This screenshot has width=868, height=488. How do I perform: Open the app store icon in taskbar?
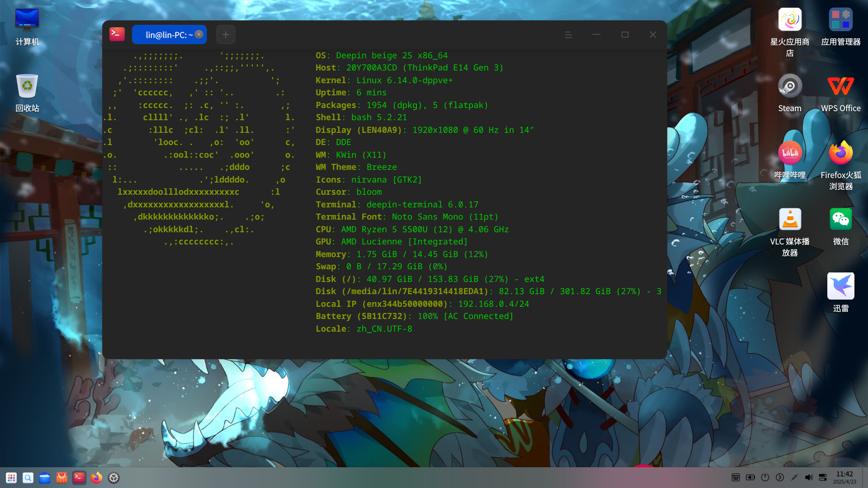pos(62,478)
